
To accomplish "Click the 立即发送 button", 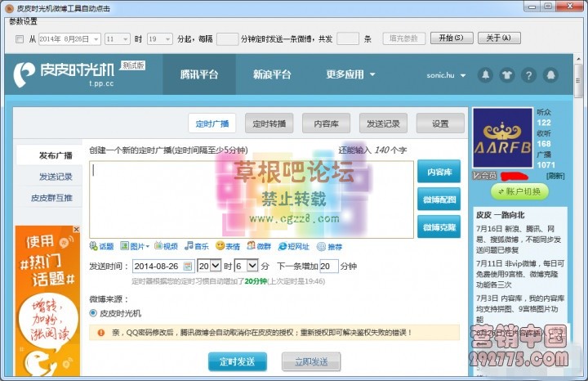I will pos(311,361).
